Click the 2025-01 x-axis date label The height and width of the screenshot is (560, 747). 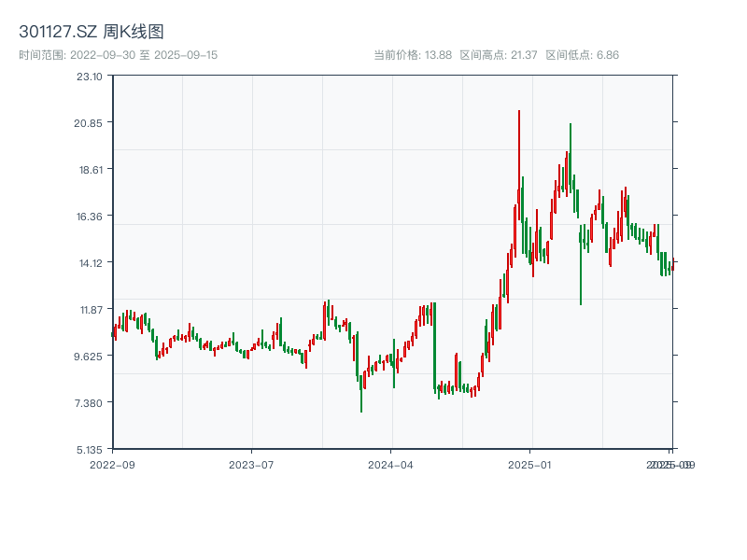[530, 464]
